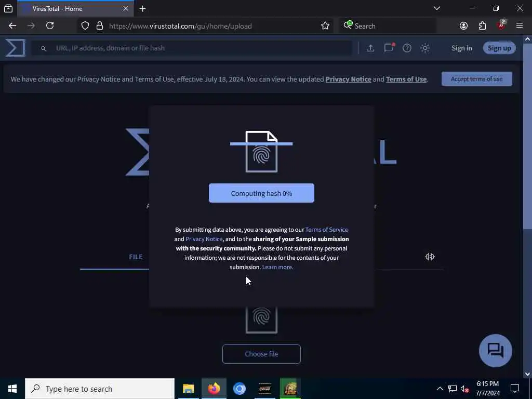Click the muted volume tray icon
Screen dimensions: 532x399
[x=465, y=389]
